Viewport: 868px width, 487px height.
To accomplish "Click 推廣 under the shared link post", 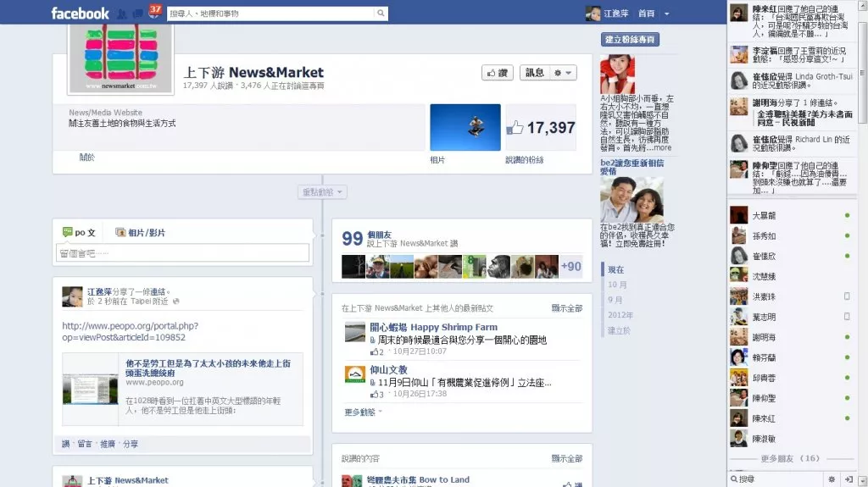I will click(x=108, y=444).
